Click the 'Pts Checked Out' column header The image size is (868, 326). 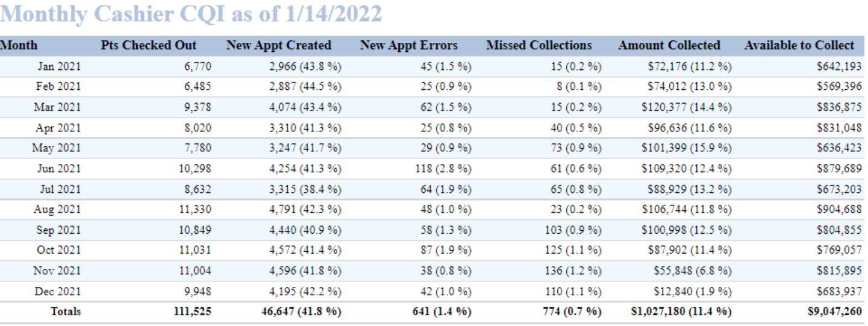[149, 45]
